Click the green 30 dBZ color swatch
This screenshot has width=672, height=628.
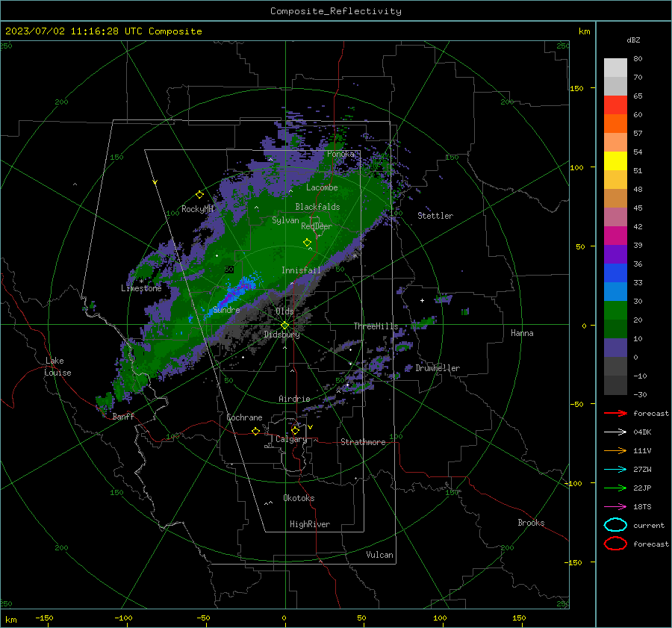pyautogui.click(x=615, y=311)
